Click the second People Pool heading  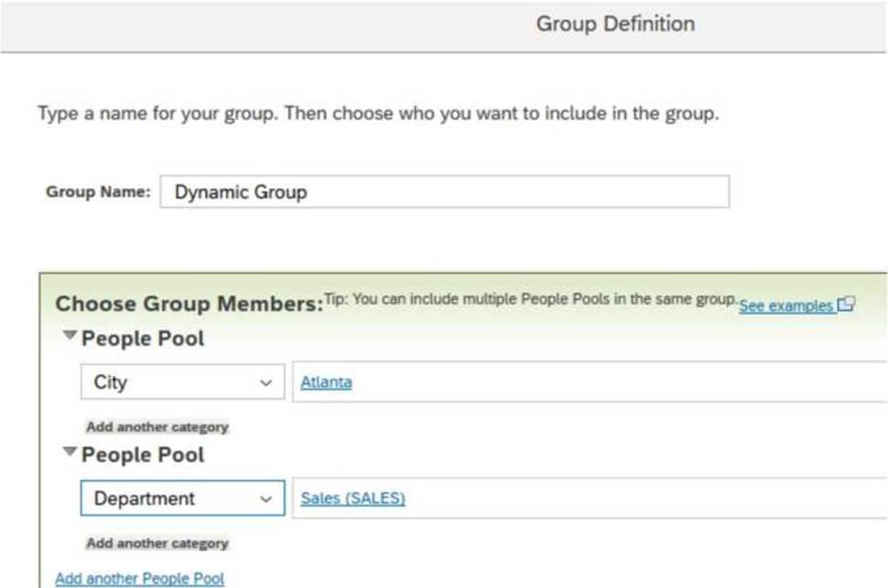click(x=143, y=455)
